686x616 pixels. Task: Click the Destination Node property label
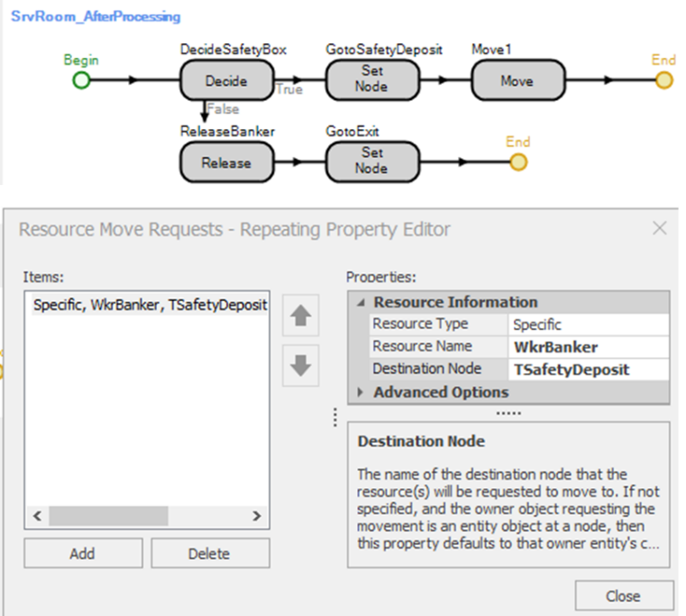[427, 369]
